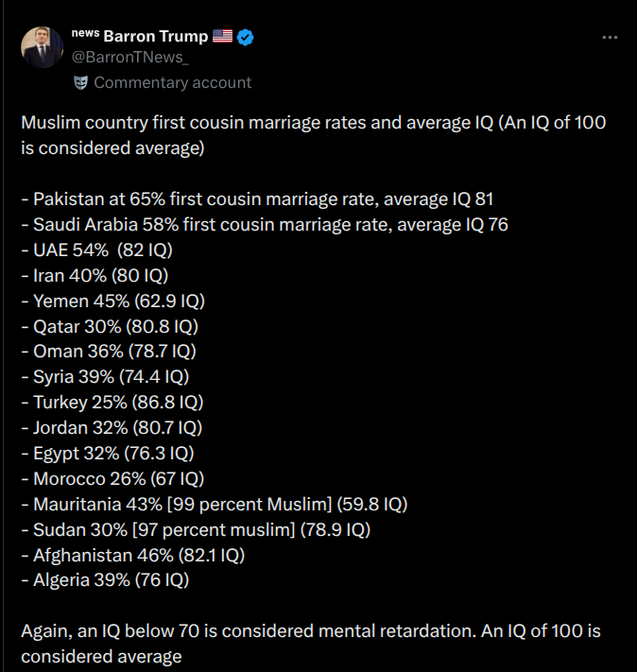Click the small 'news' text before name
The width and height of the screenshot is (637, 672).
pos(85,33)
